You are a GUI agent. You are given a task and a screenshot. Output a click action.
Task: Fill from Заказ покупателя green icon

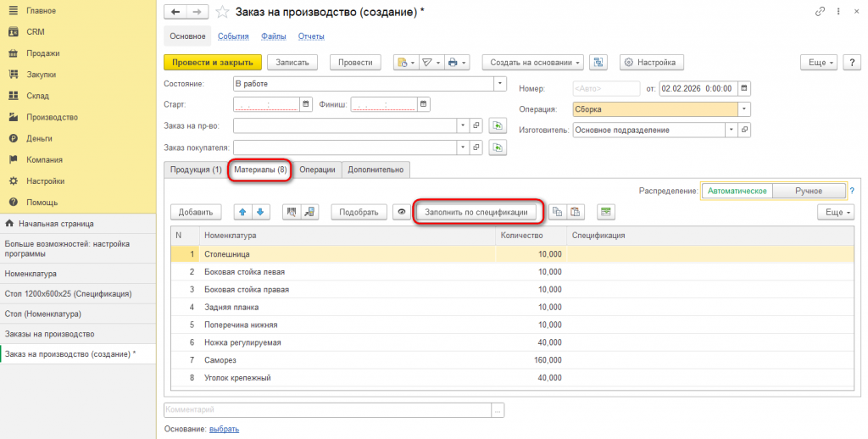click(498, 147)
